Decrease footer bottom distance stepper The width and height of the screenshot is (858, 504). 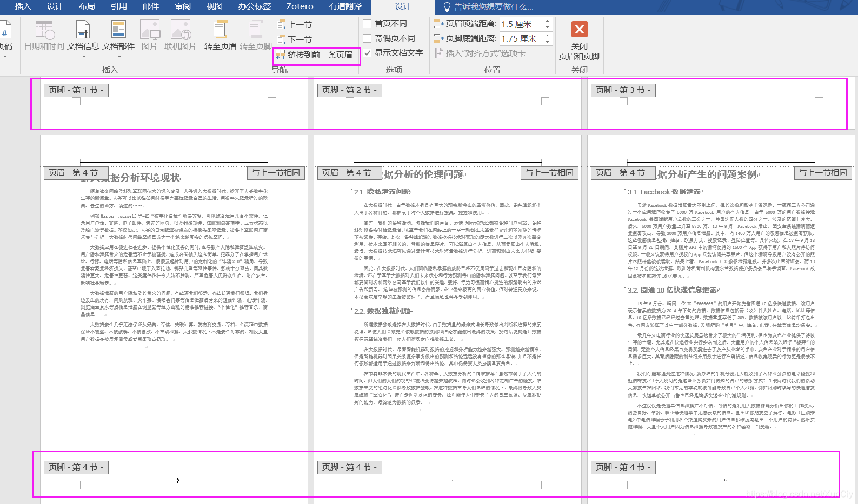click(x=547, y=42)
